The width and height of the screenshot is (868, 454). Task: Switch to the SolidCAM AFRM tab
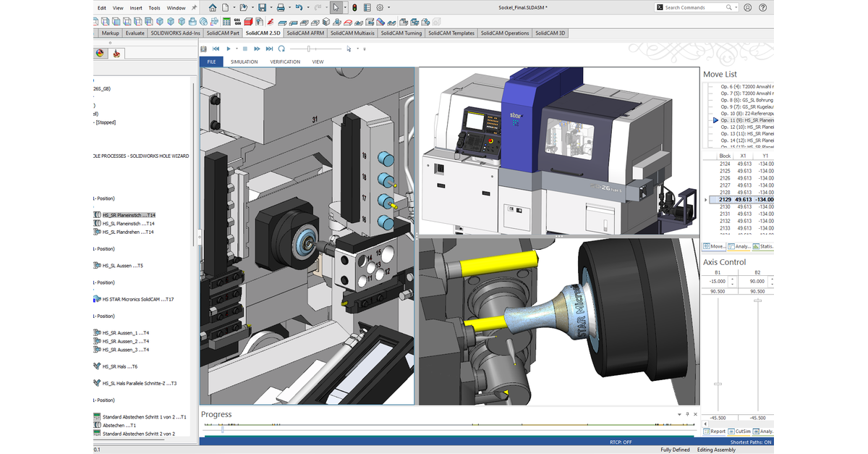pos(305,33)
